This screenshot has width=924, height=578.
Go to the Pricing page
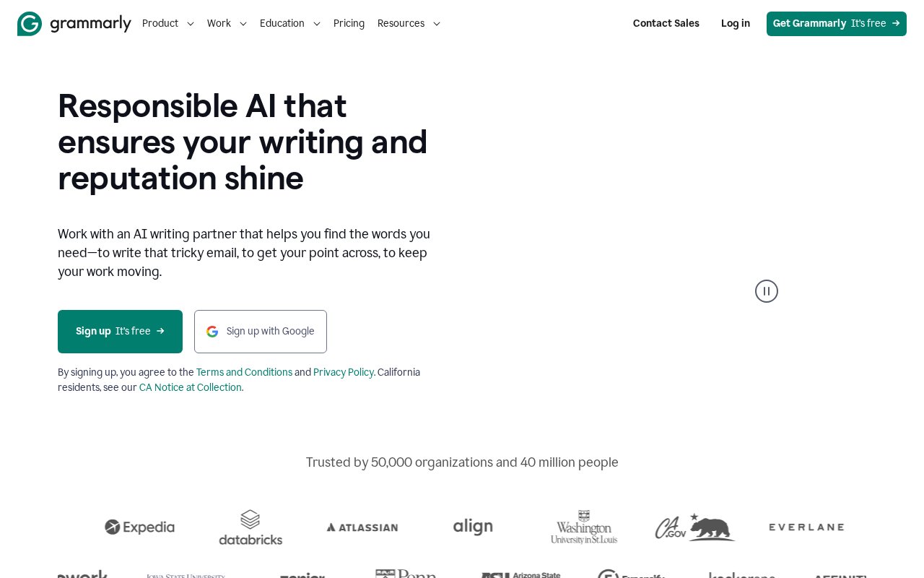[349, 24]
